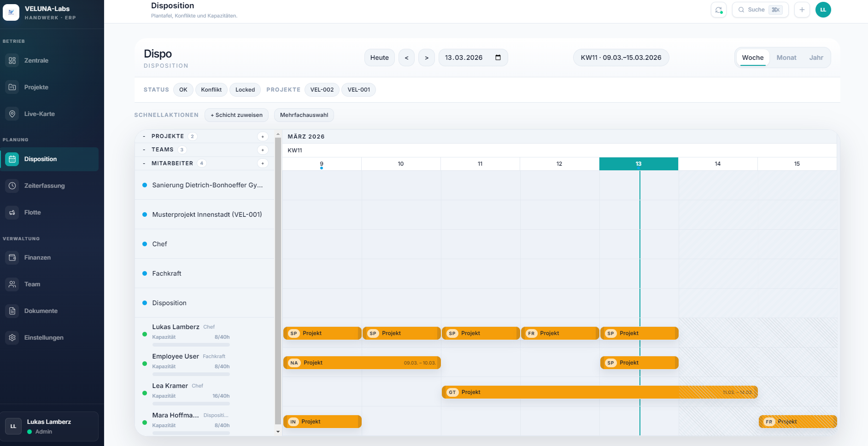
Task: Select the Finanzen sidebar icon
Action: 12,257
